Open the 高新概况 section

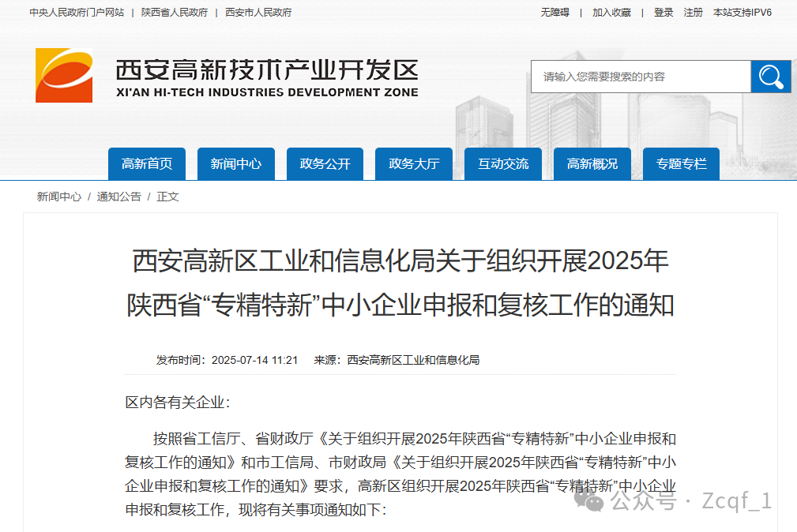tap(592, 163)
